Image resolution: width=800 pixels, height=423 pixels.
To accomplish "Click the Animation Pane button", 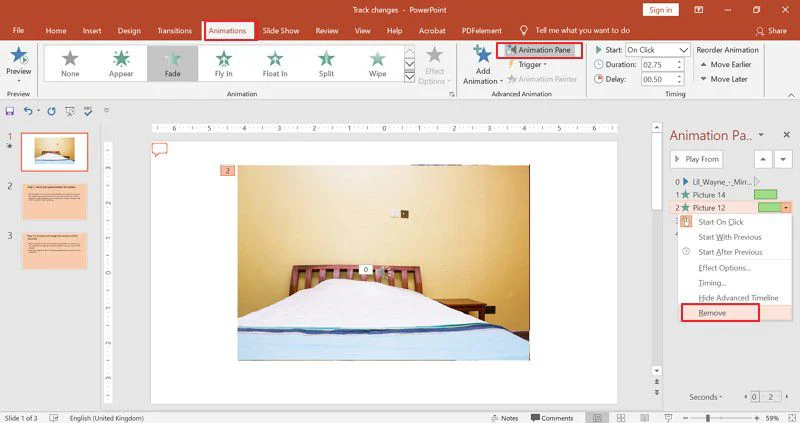I will point(539,50).
